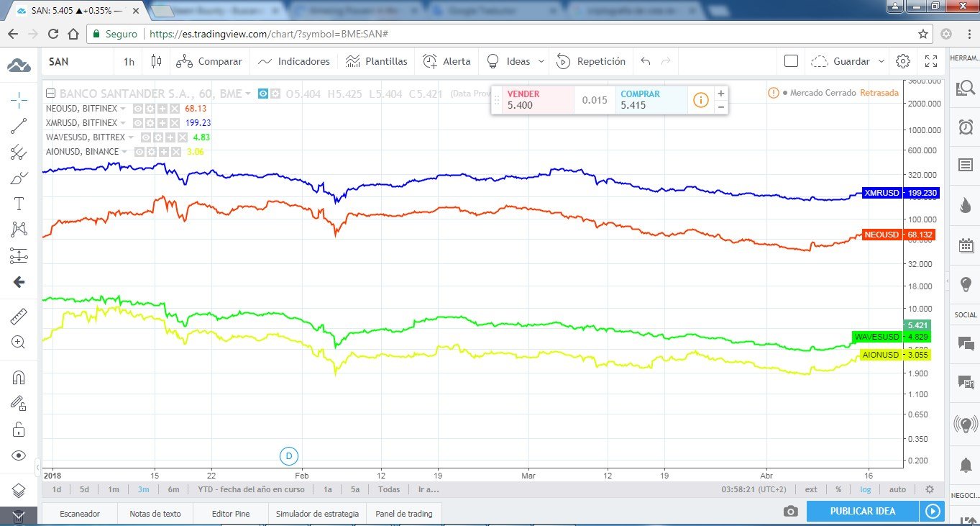
Task: Open the public chat panel
Action: (x=965, y=343)
